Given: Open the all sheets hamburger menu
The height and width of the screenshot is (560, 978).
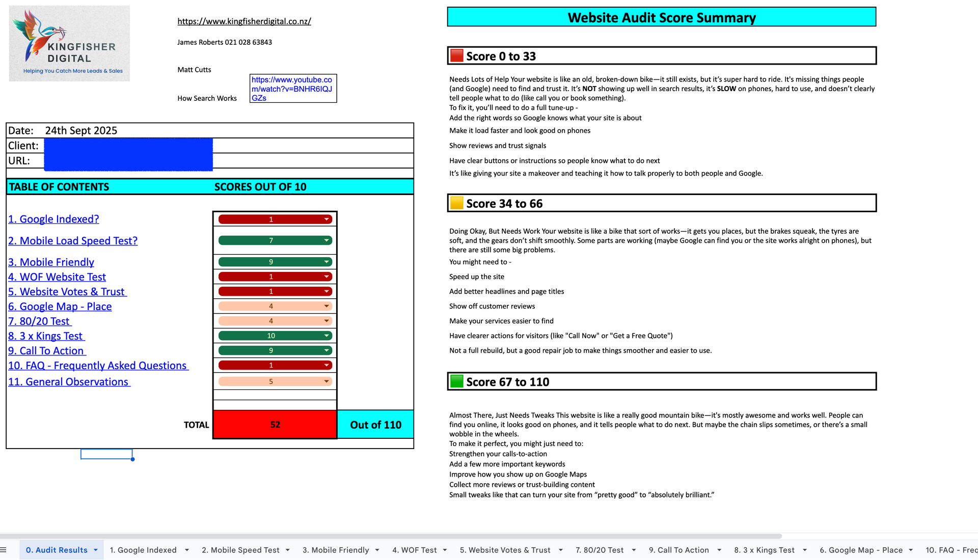Looking at the screenshot, I should point(4,550).
